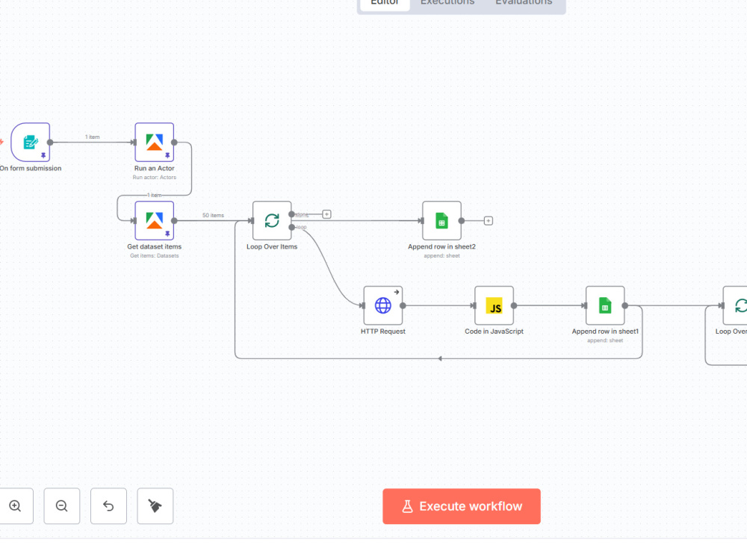Click the pin icon on Get dataset items node
The width and height of the screenshot is (747, 560).
pyautogui.click(x=167, y=234)
